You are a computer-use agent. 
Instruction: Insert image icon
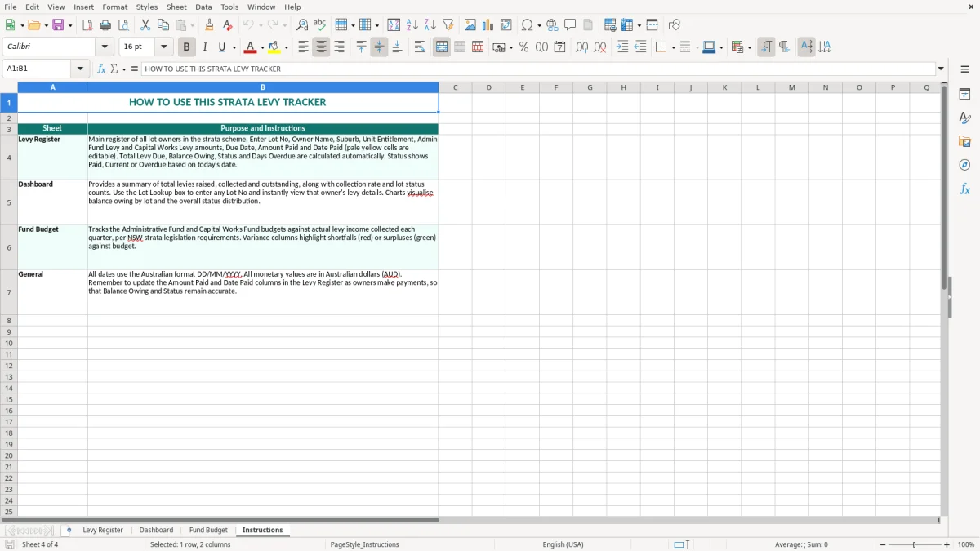point(470,25)
